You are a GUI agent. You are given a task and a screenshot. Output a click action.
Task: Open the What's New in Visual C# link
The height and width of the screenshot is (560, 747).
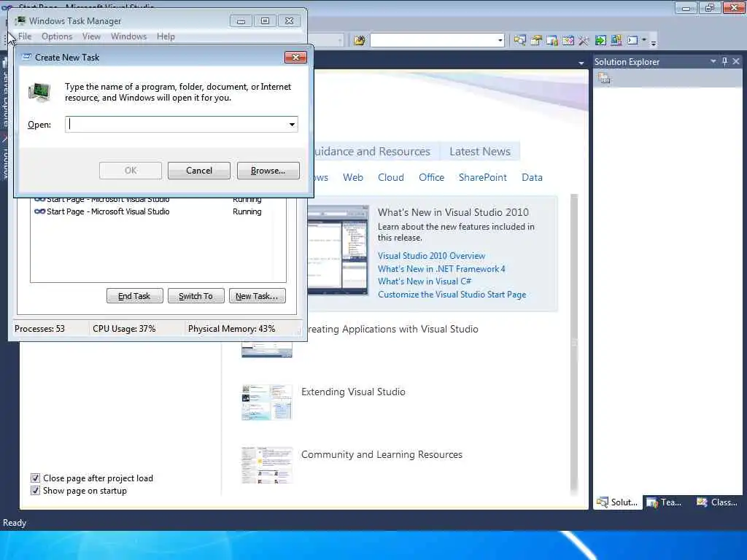pos(424,281)
